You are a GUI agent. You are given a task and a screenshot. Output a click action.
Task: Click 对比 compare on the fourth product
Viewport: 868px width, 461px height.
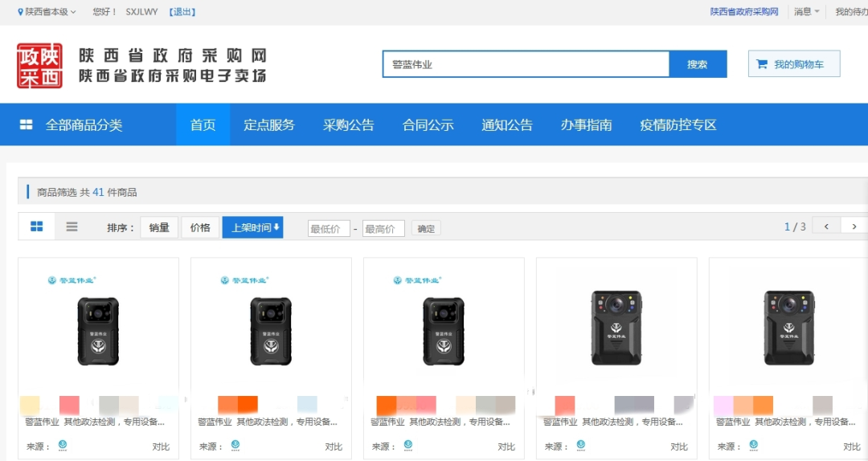point(679,447)
